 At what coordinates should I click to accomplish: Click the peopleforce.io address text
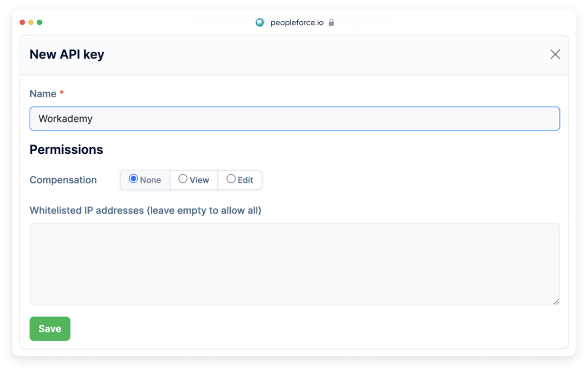297,23
